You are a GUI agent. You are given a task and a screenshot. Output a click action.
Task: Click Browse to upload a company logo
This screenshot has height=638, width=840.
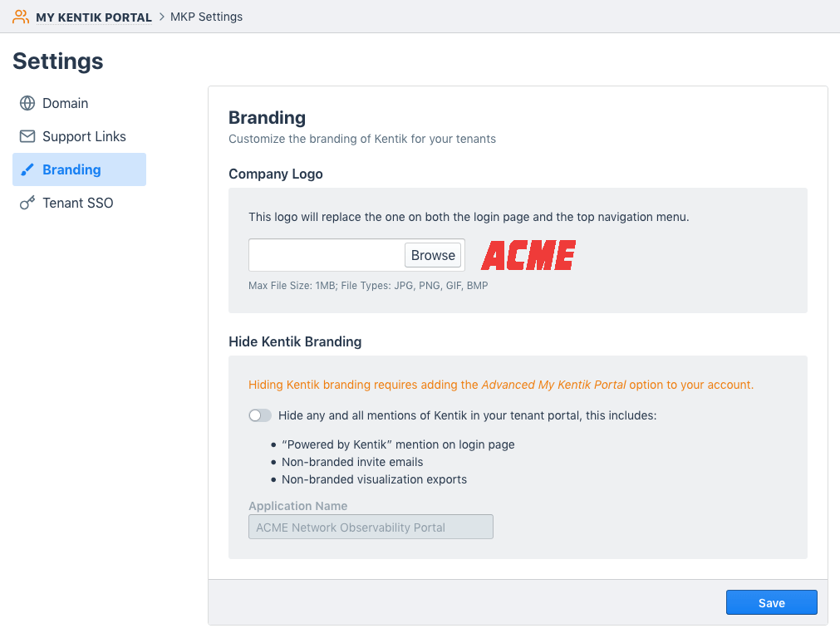[x=432, y=255]
